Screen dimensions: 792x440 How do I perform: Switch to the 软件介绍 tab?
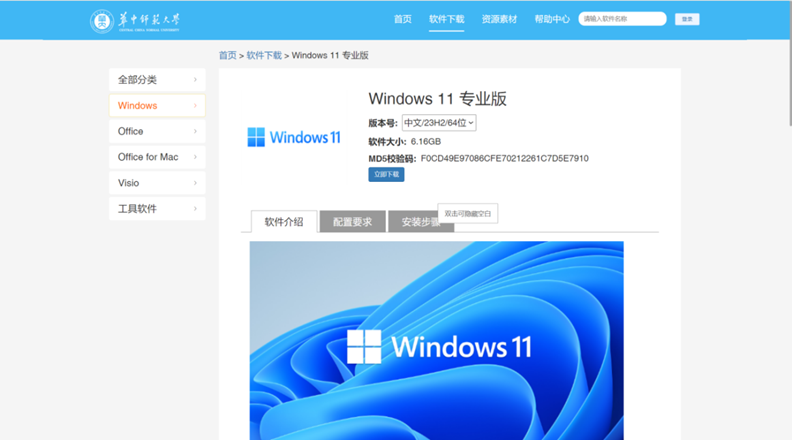(x=284, y=222)
